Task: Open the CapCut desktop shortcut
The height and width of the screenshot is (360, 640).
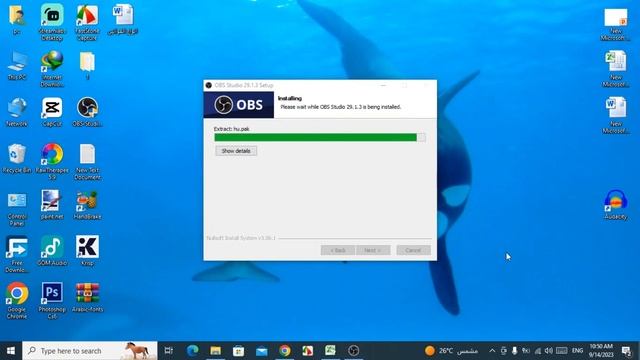Action: (52, 112)
